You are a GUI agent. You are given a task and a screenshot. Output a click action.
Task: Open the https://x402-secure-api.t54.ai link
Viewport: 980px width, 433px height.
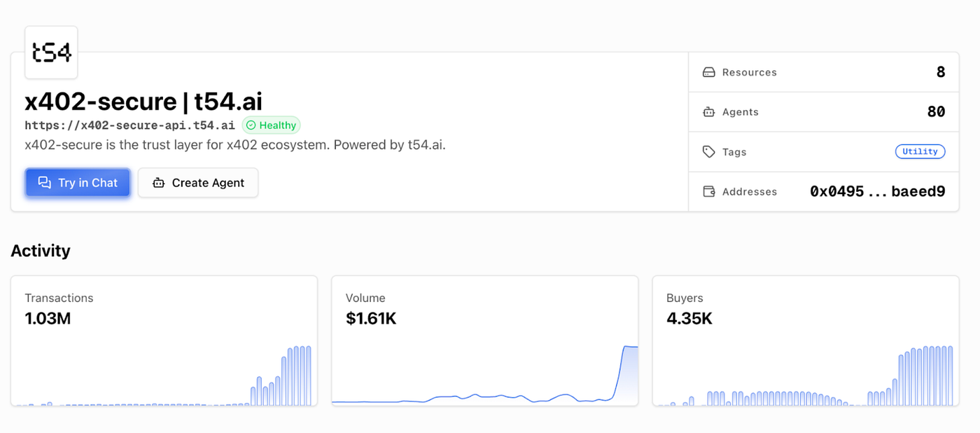point(129,125)
